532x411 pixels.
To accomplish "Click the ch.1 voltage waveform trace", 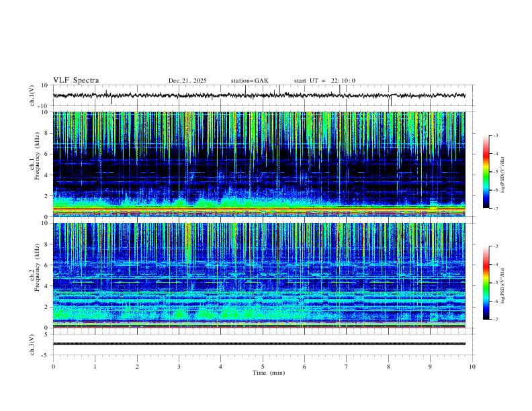I will (x=259, y=95).
